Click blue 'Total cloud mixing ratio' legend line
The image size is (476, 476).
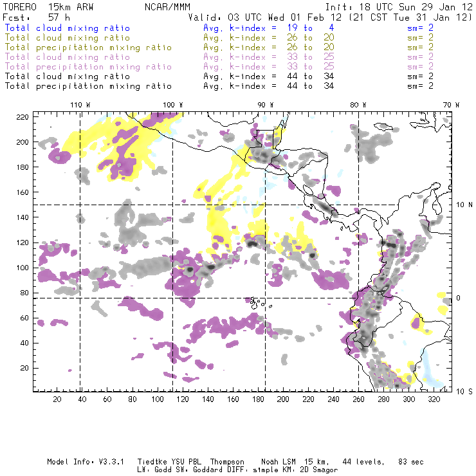[68, 28]
